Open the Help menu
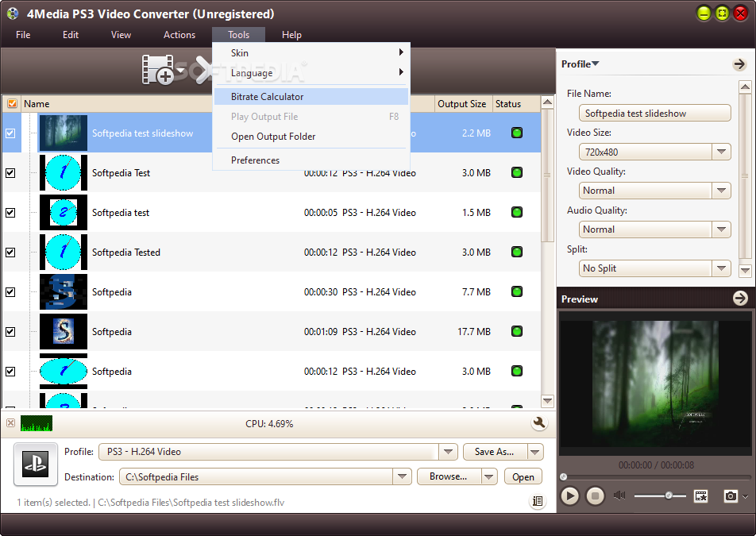 (x=291, y=35)
